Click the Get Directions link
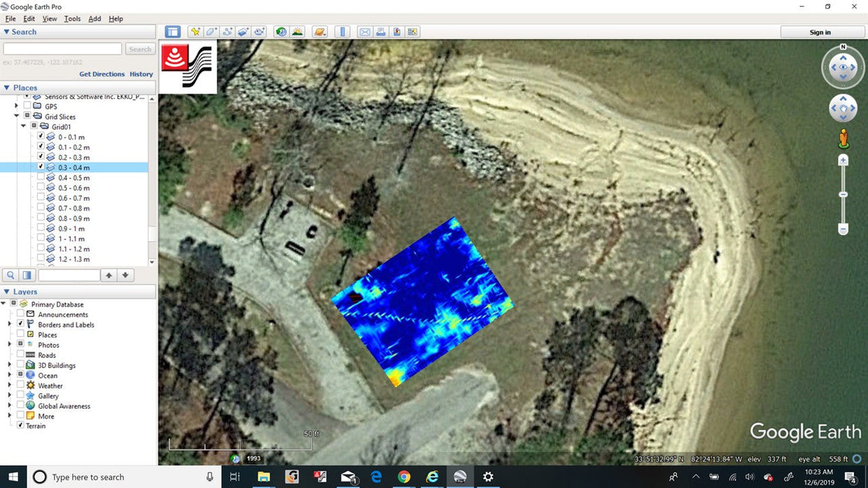 102,74
